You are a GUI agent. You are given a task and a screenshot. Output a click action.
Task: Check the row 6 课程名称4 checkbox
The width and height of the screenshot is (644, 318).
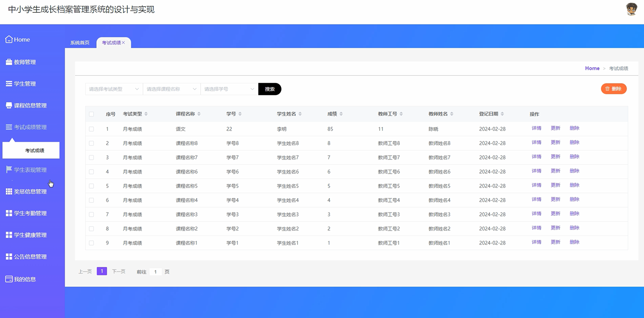(x=91, y=200)
